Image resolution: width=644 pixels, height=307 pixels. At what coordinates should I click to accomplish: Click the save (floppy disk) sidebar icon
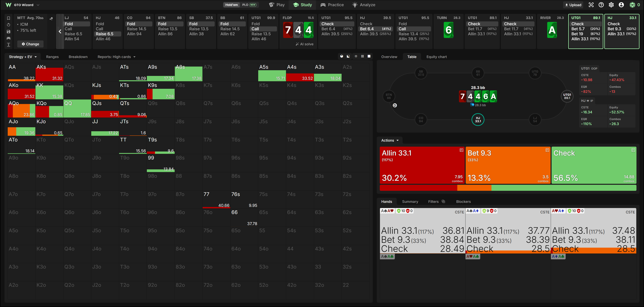pos(9,31)
